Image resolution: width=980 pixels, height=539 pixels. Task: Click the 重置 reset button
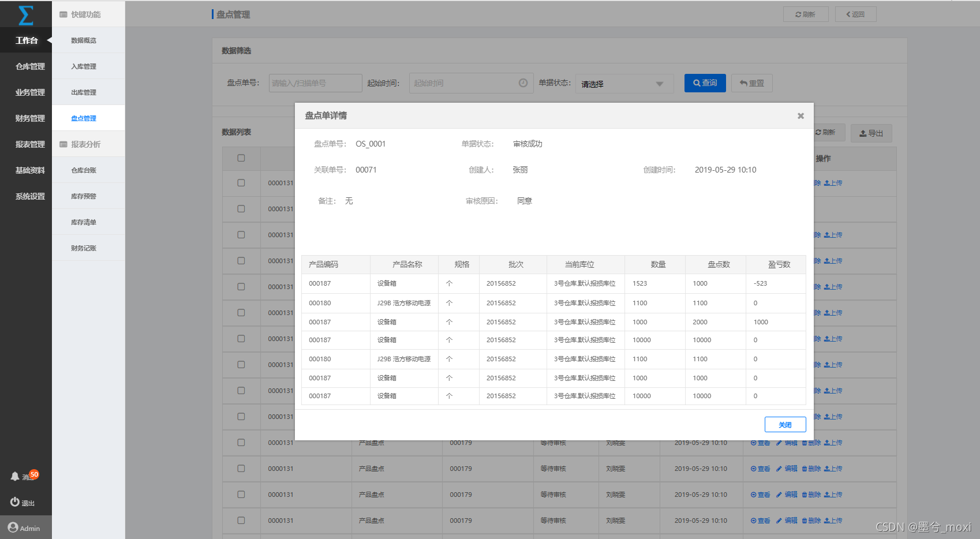(751, 83)
